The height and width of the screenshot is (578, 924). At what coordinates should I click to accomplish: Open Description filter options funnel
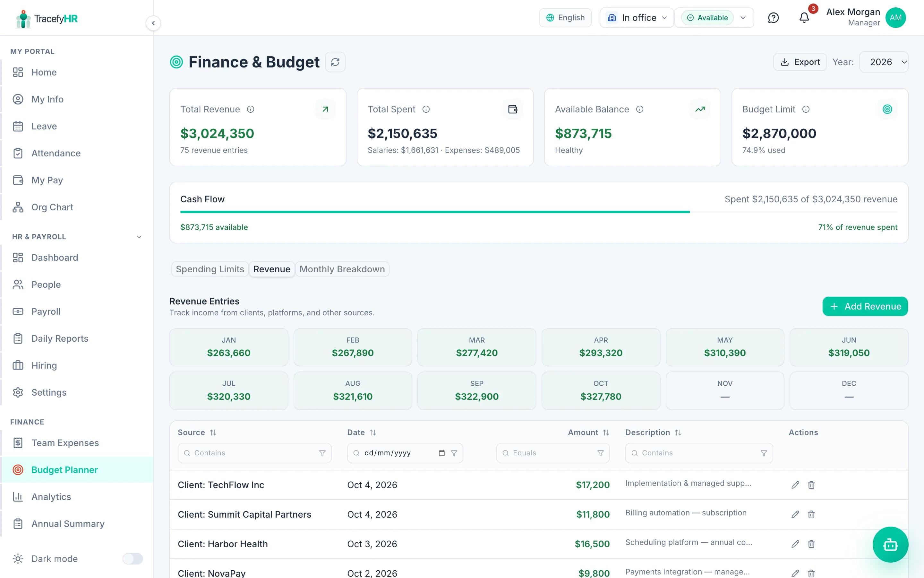tap(764, 453)
